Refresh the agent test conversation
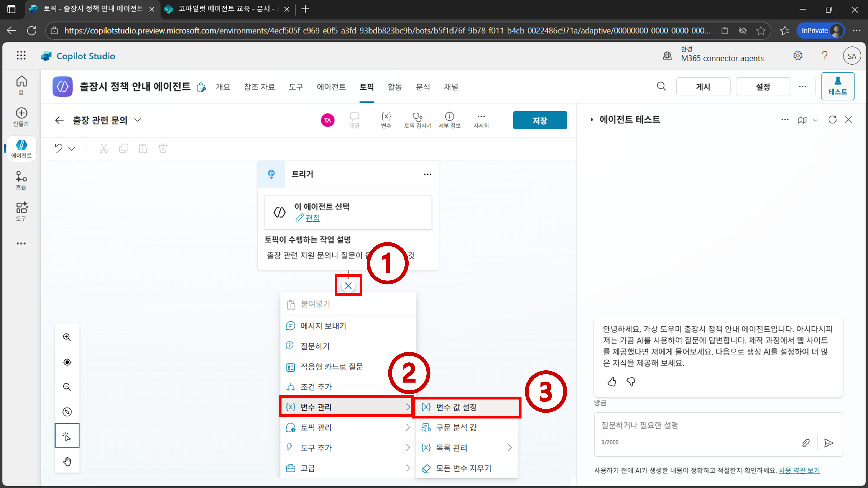 [832, 120]
